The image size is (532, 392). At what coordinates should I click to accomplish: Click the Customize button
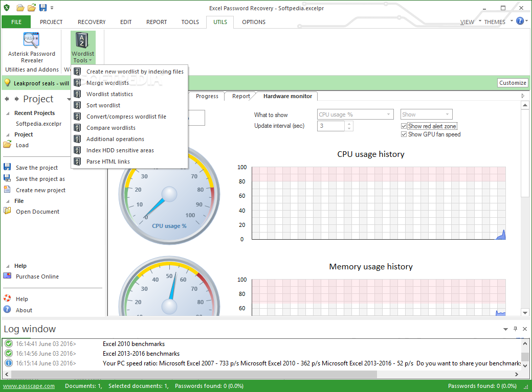(x=513, y=83)
